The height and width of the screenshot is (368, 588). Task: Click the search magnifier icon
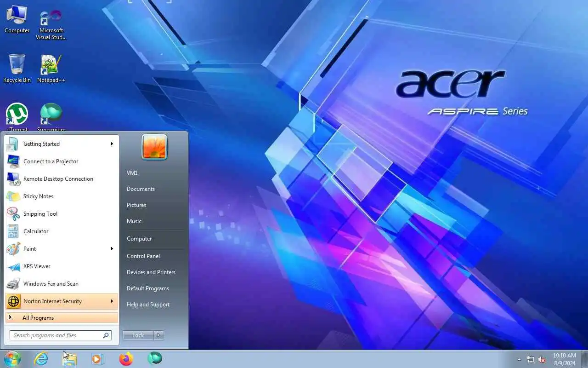point(106,335)
